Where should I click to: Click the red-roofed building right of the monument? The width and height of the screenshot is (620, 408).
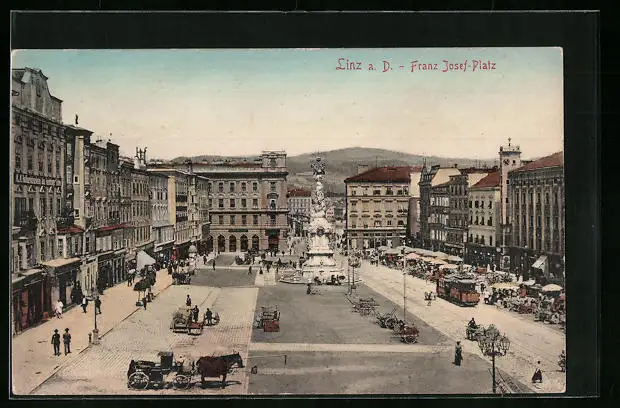[x=377, y=207]
